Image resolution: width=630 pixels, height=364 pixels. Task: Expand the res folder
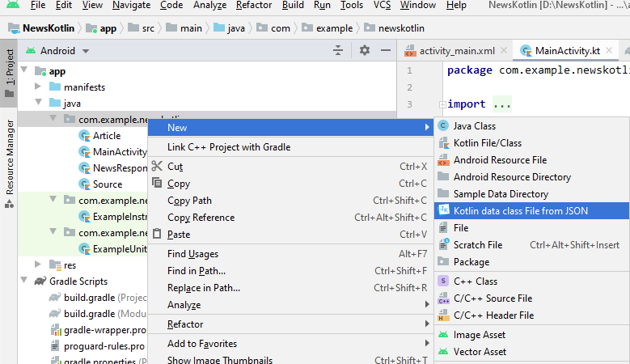click(x=38, y=265)
